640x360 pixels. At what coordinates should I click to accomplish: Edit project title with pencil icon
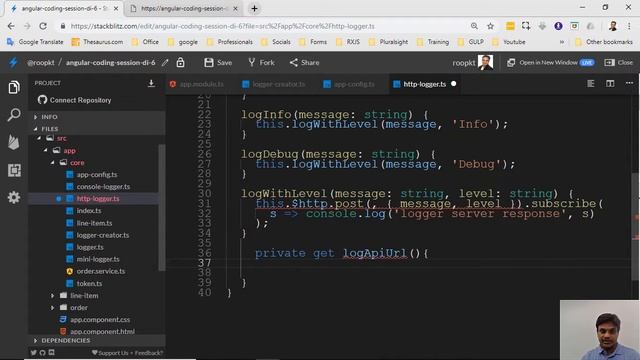point(165,62)
